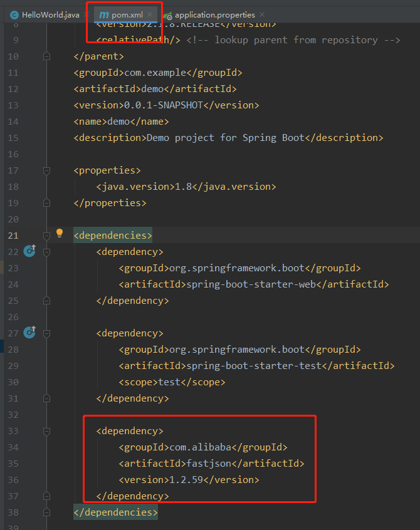Click the description Demo project for Spring Boot

[226, 138]
